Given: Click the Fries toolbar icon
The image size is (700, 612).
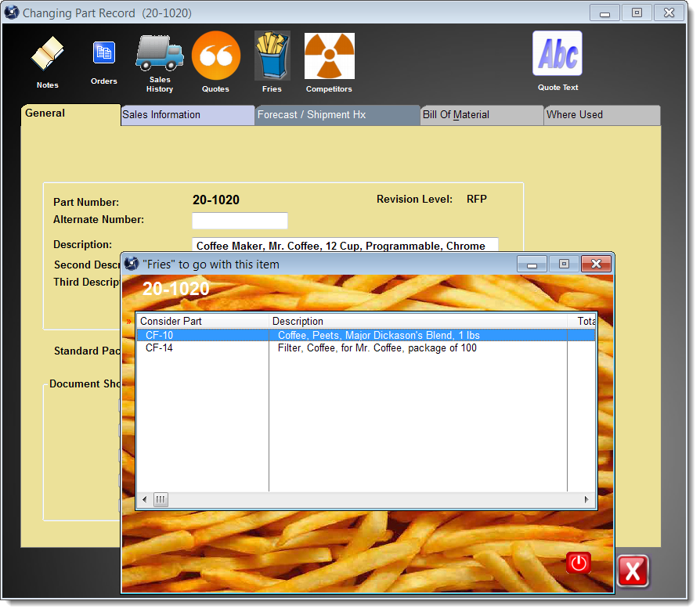Looking at the screenshot, I should [272, 56].
